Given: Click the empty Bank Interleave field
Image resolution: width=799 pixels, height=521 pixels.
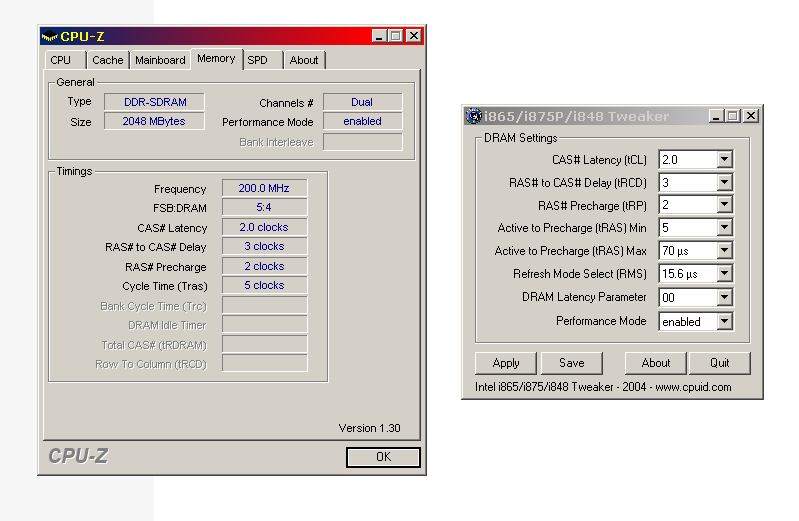Looking at the screenshot, I should pyautogui.click(x=362, y=142).
